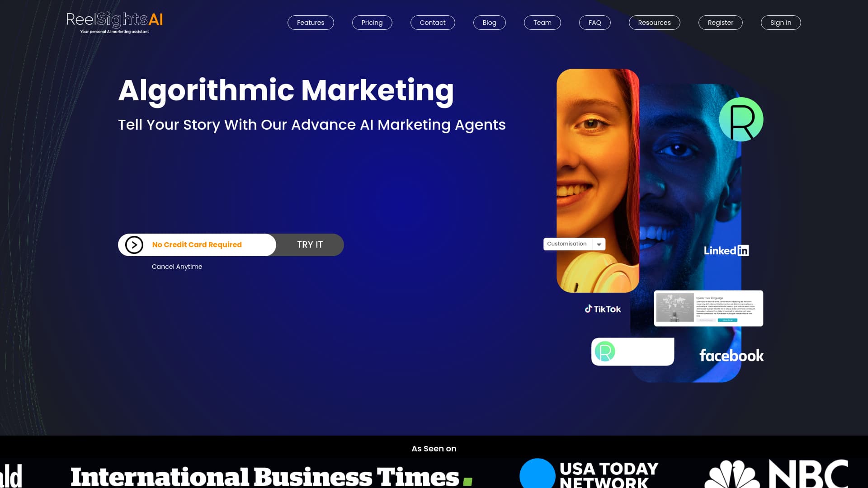Click the Customisation select box label
Image resolution: width=868 pixels, height=488 pixels.
[x=567, y=244]
